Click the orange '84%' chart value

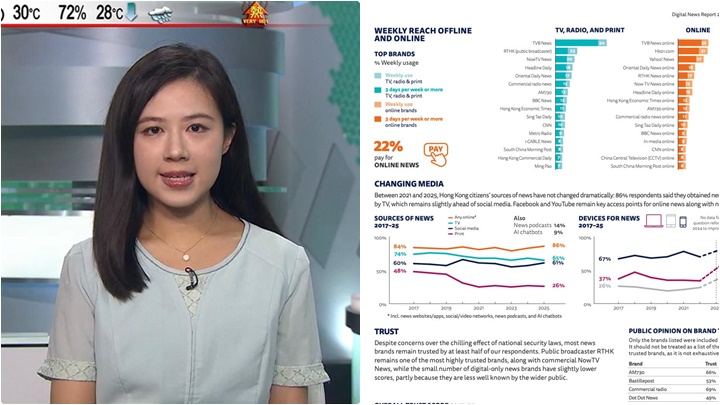(399, 247)
